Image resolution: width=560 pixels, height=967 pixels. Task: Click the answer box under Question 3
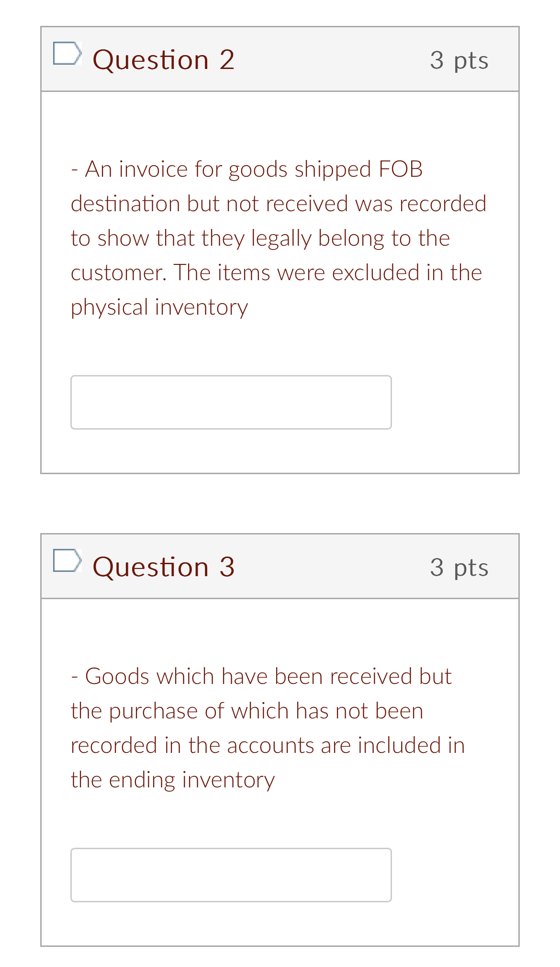coord(231,875)
